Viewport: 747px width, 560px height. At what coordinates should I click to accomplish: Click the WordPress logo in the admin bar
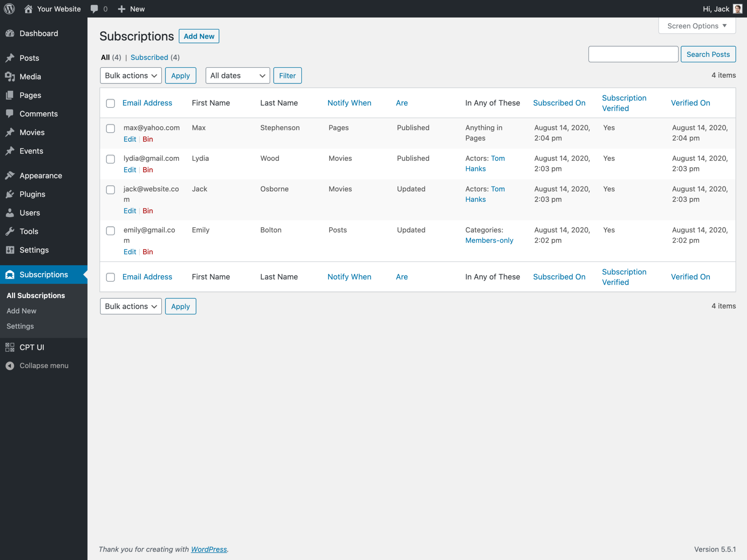9,8
